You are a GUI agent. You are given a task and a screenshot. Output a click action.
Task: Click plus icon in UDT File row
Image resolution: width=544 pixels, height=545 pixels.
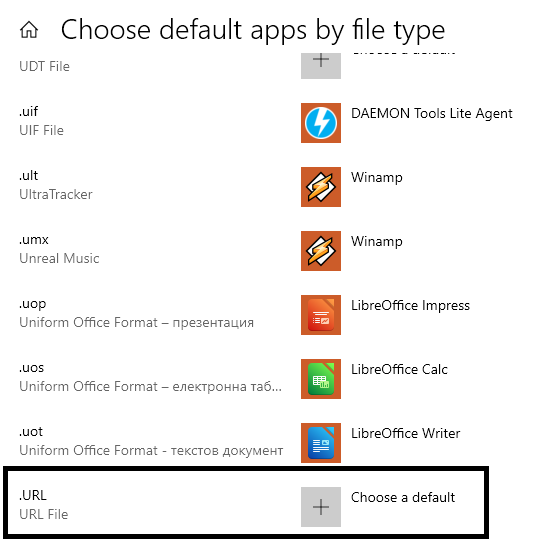pos(320,65)
